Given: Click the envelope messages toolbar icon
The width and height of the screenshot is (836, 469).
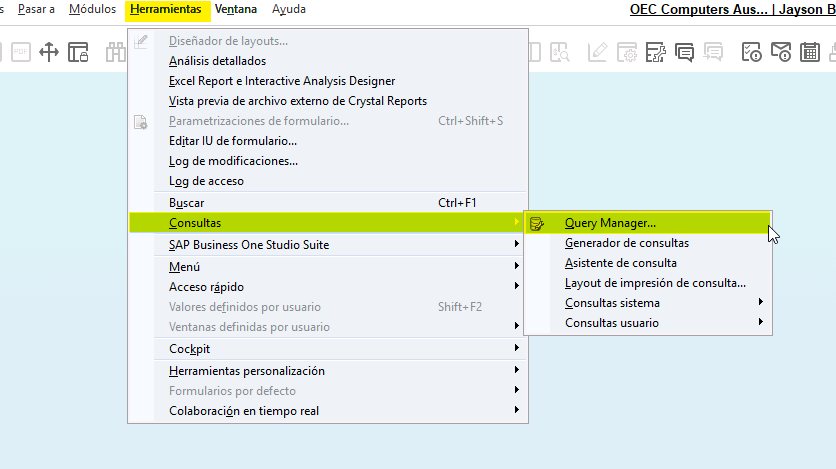Looking at the screenshot, I should pos(781,52).
